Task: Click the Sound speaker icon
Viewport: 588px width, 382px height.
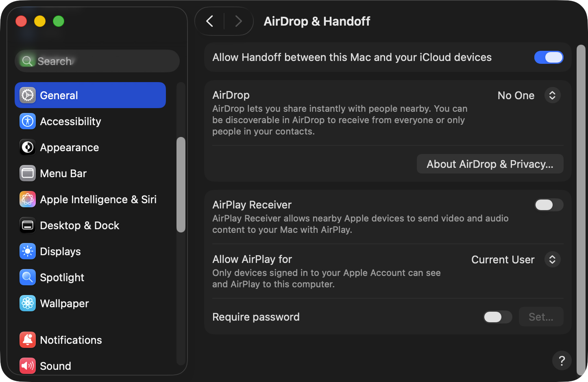Action: pos(28,366)
